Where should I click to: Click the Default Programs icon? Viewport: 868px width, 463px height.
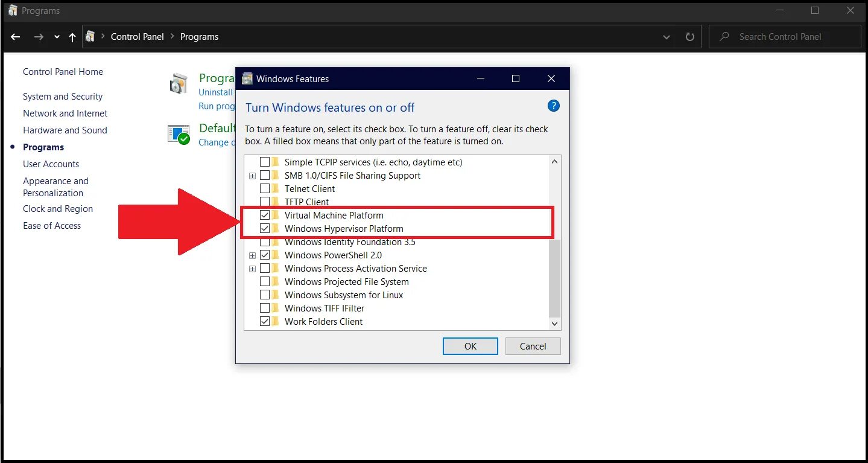179,135
